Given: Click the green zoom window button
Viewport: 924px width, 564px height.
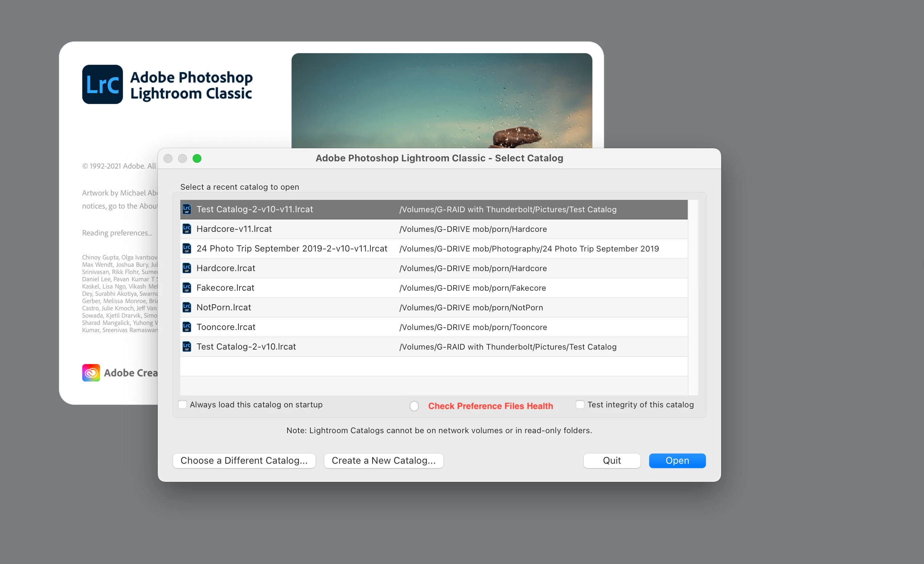Looking at the screenshot, I should (x=197, y=158).
